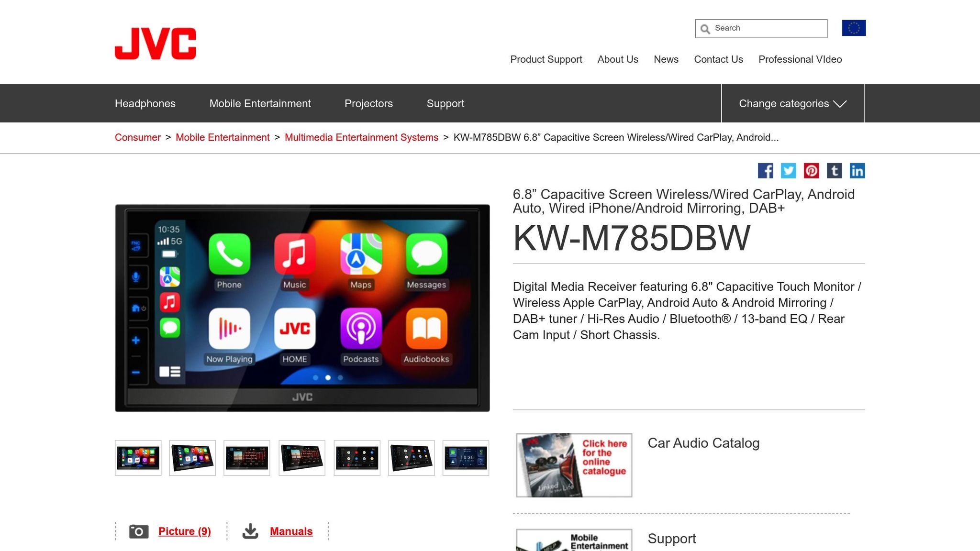Select the second angled product thumbnail

tap(192, 458)
